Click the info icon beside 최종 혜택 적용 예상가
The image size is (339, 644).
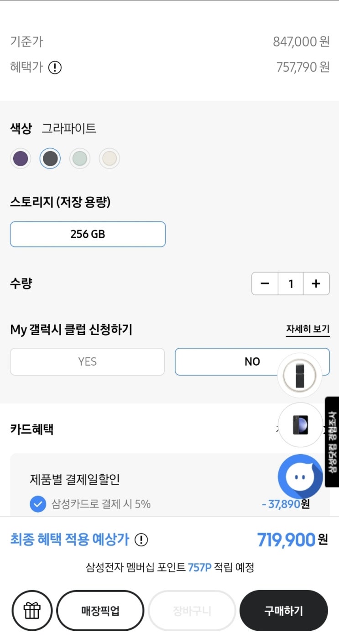141,540
